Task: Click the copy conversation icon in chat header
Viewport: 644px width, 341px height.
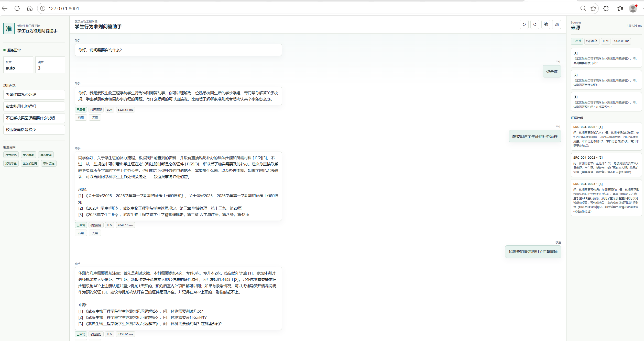Action: [x=546, y=25]
